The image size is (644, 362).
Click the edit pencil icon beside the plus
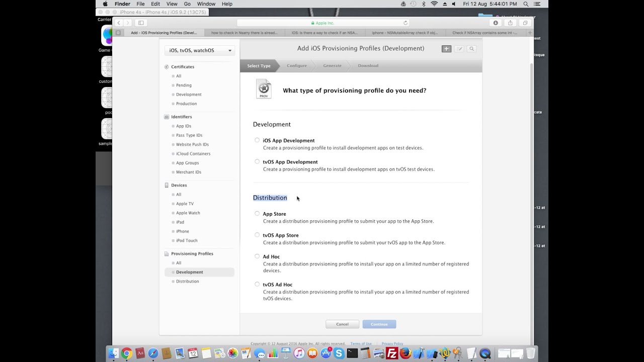[x=459, y=49]
